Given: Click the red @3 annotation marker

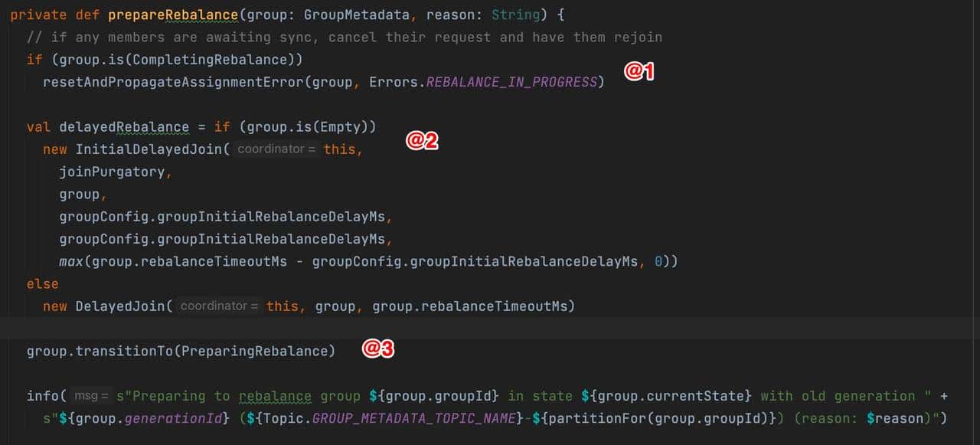Looking at the screenshot, I should click(x=378, y=348).
